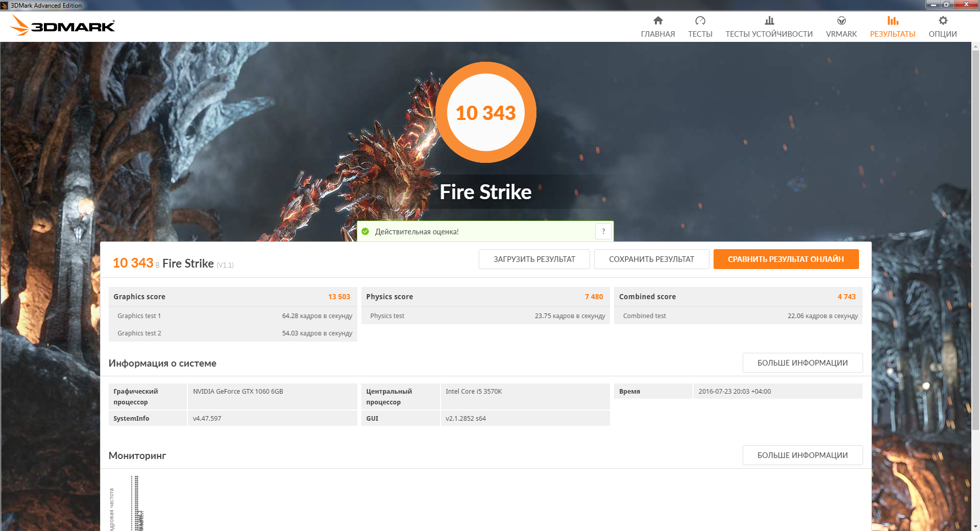Click the Options (ОПЦИИ) gear icon
The image size is (980, 531).
coord(943,20)
